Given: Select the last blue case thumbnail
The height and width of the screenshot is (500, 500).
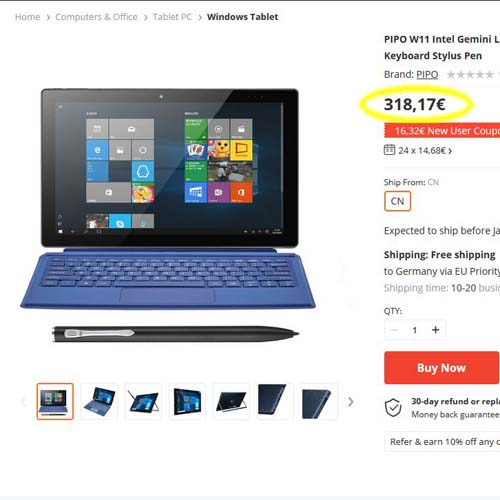Looking at the screenshot, I should [x=316, y=401].
